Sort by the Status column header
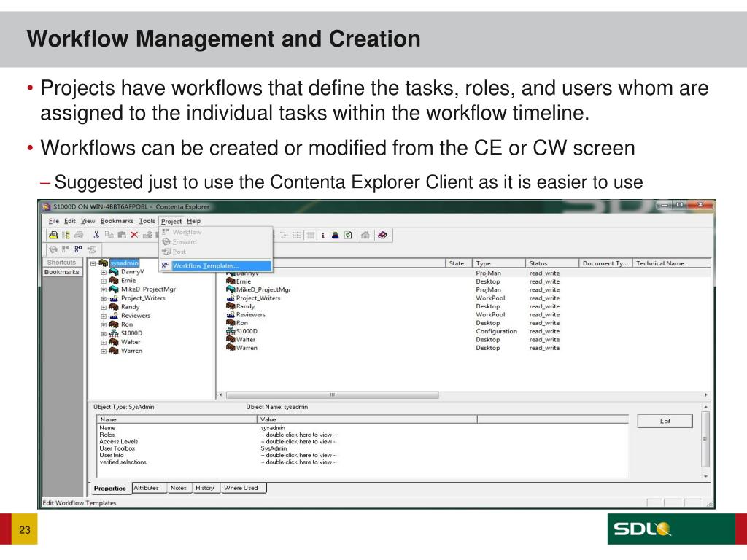The image size is (747, 560). point(551,263)
